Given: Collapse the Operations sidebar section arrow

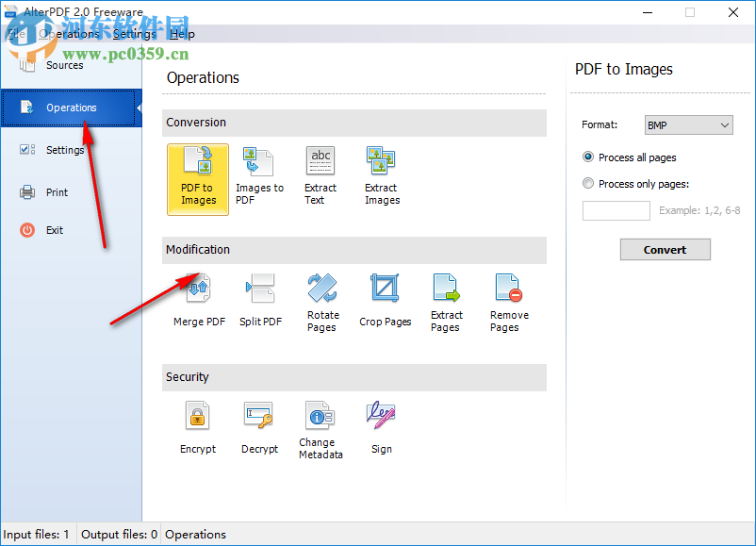Looking at the screenshot, I should click(x=138, y=108).
